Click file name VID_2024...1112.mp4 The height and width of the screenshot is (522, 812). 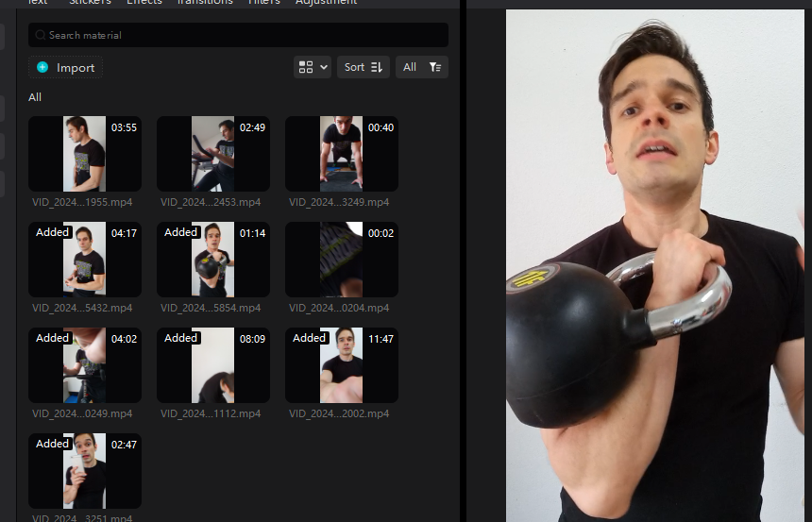[x=211, y=413]
